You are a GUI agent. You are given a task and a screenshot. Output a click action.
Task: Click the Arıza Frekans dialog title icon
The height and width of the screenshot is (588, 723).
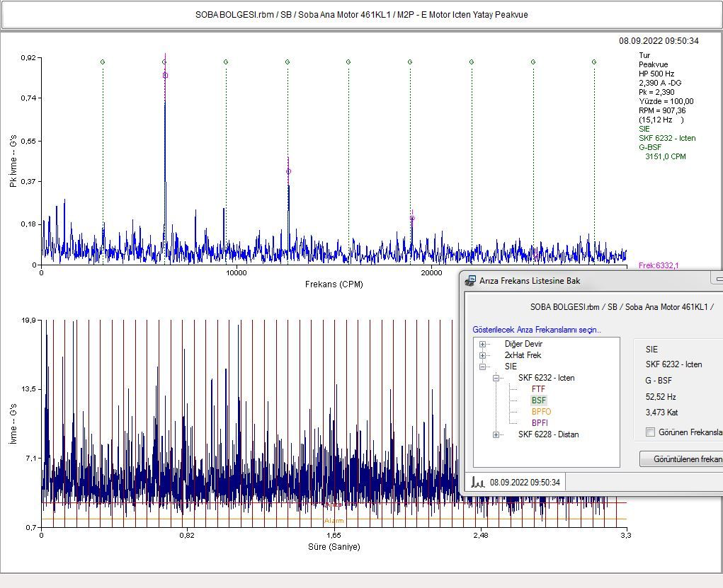pyautogui.click(x=470, y=281)
